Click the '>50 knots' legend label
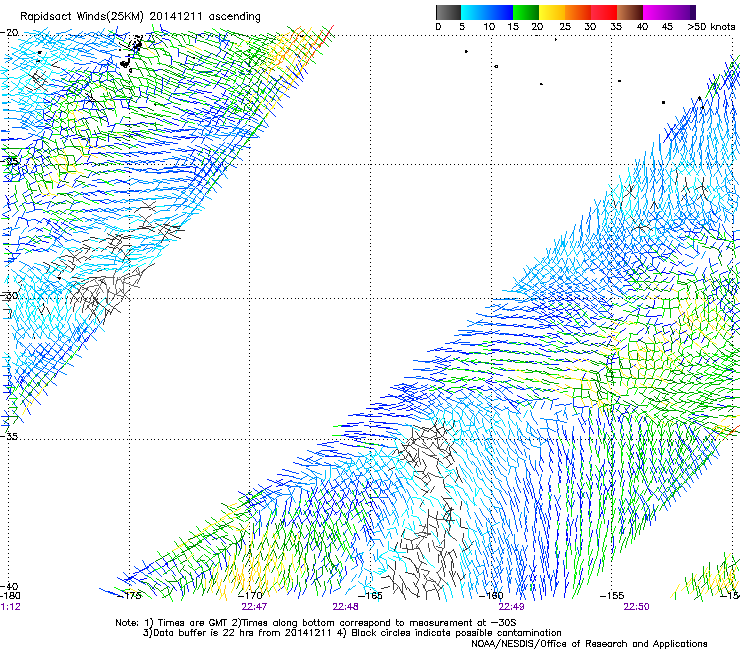The image size is (740, 650). coord(711,27)
